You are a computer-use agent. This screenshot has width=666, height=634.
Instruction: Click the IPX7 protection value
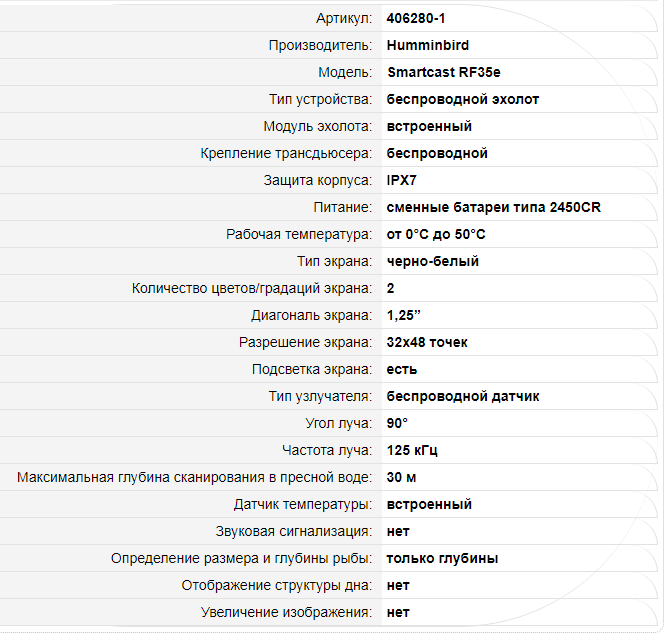403,181
